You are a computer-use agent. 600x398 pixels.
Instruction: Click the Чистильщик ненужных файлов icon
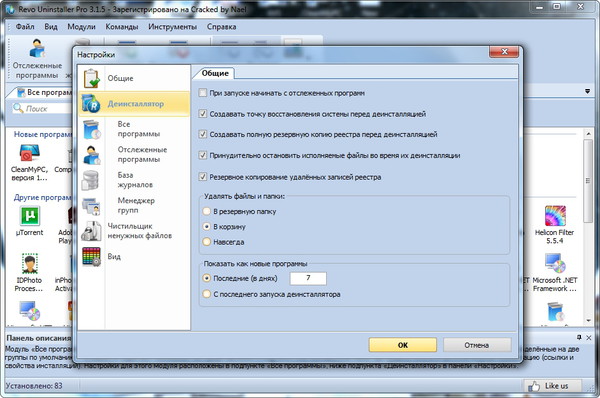click(91, 231)
